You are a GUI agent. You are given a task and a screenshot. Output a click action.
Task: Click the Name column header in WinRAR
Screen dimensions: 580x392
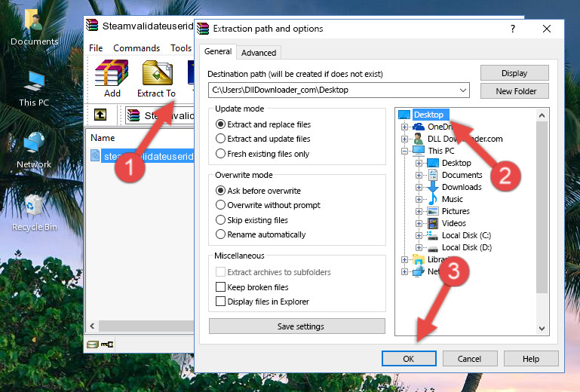[x=103, y=138]
